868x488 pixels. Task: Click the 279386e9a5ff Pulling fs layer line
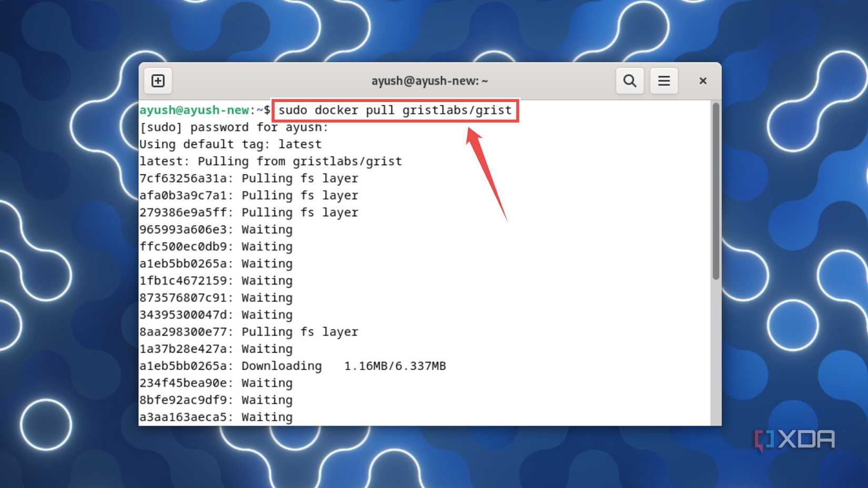tap(249, 212)
